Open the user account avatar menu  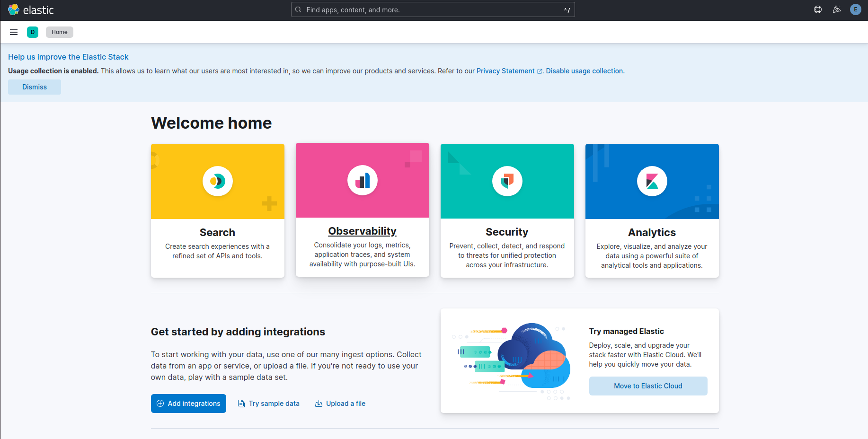pyautogui.click(x=855, y=9)
